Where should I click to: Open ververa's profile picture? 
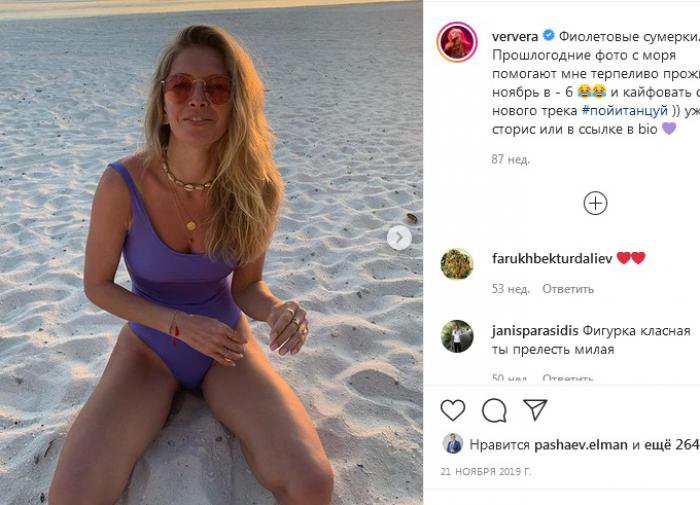coord(457,40)
